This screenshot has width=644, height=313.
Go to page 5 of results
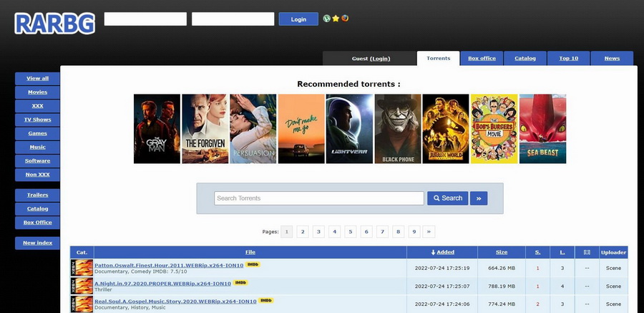[x=351, y=231]
